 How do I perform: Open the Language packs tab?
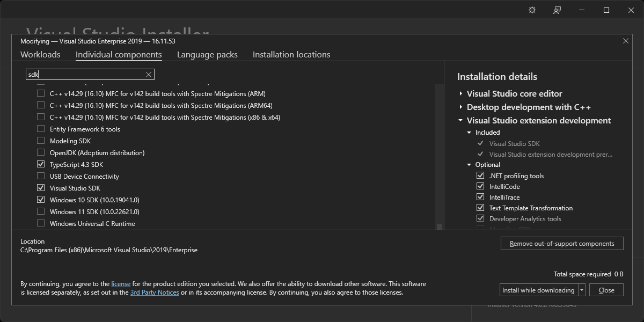pos(207,55)
